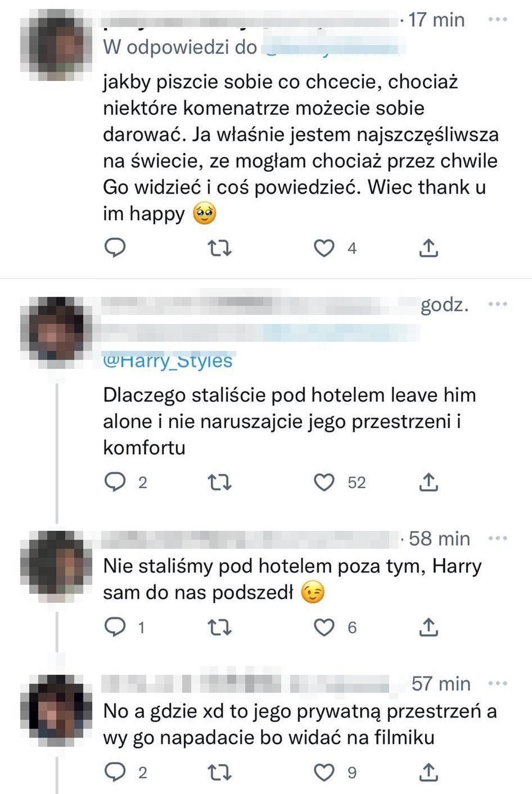
Task: Reply to the 'thank u im happy' tweet
Action: click(x=115, y=247)
